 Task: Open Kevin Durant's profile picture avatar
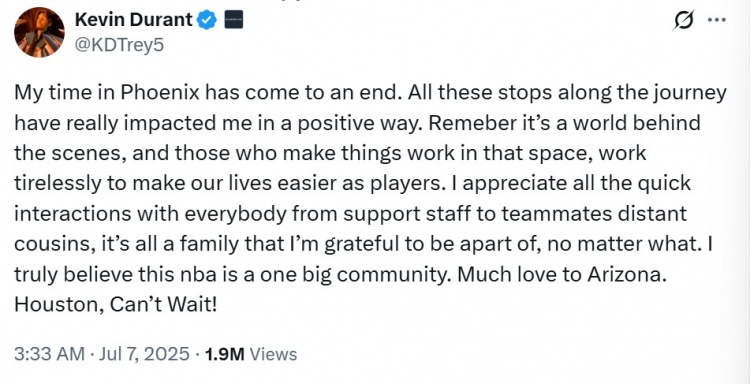(39, 33)
